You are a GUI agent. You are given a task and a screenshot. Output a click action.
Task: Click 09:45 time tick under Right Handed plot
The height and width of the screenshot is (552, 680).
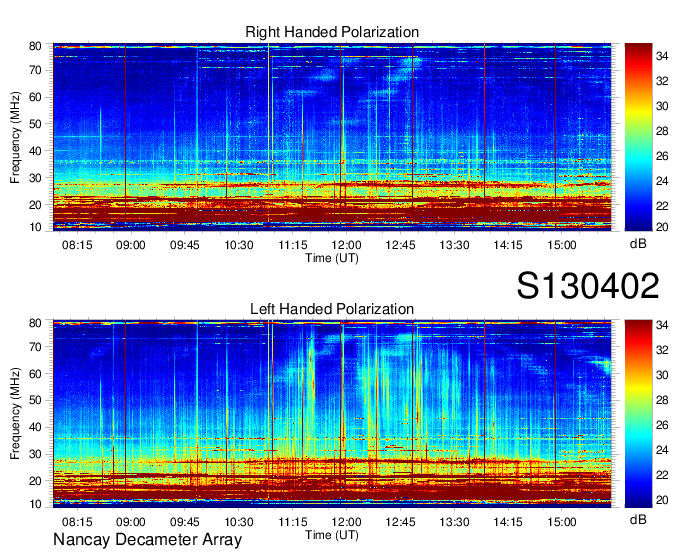[x=185, y=245]
